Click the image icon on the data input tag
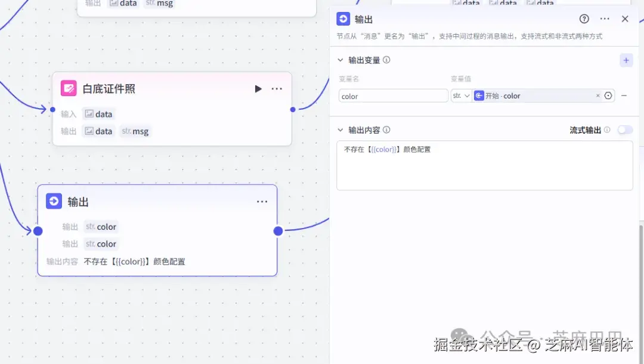This screenshot has height=364, width=644. (x=88, y=113)
